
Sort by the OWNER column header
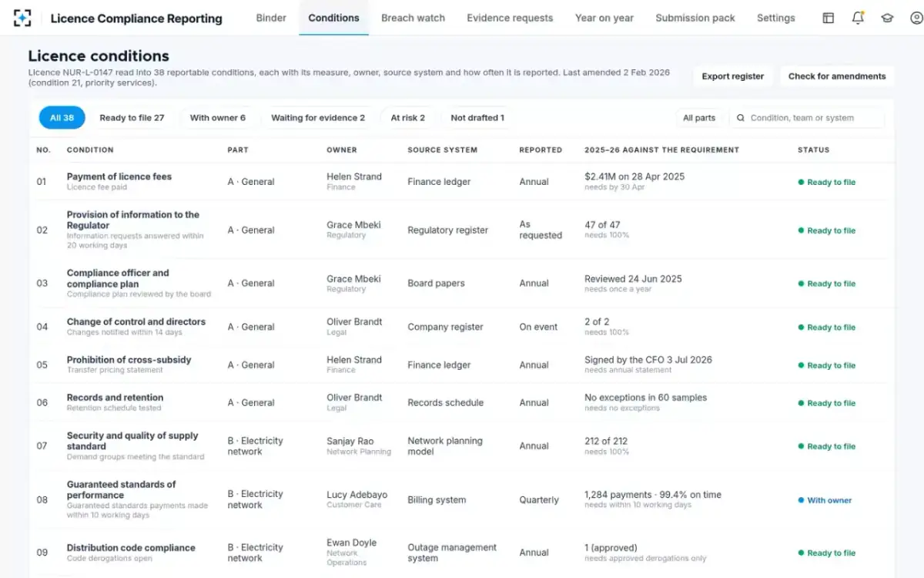point(342,150)
